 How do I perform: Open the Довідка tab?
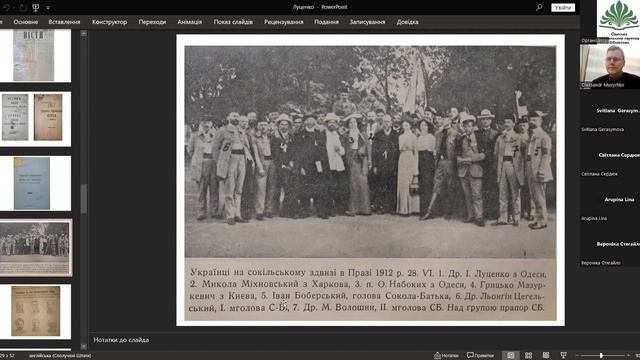pyautogui.click(x=407, y=22)
